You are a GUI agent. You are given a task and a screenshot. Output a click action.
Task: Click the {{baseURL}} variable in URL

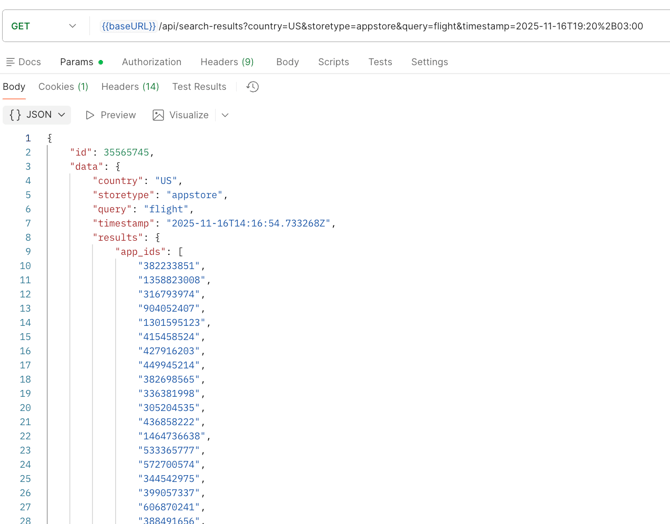(x=128, y=26)
